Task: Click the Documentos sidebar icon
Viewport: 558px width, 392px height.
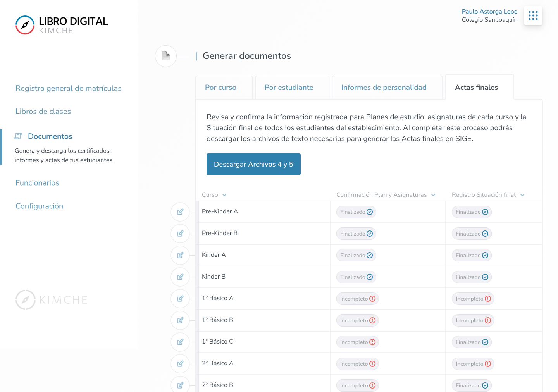Action: click(x=18, y=136)
